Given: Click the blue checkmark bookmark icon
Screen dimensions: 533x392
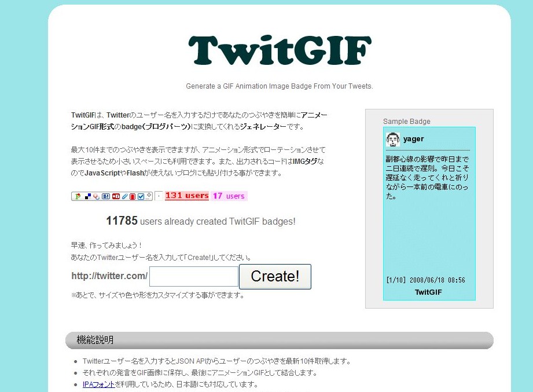Looking at the screenshot, I should click(x=141, y=196).
